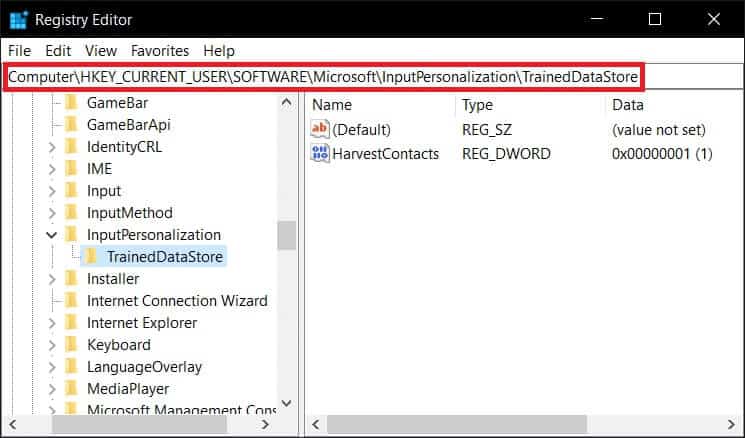Click the IdentityCRL folder icon
This screenshot has width=745, height=438.
[x=71, y=147]
